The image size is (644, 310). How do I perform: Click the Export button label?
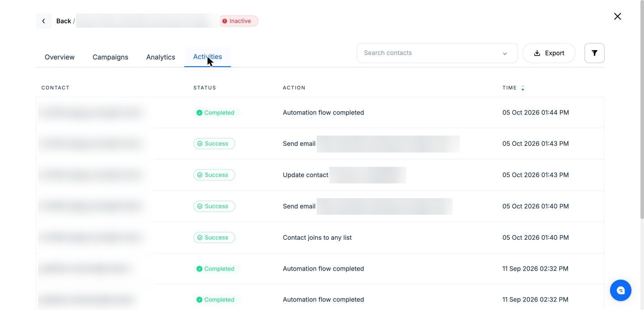(555, 53)
